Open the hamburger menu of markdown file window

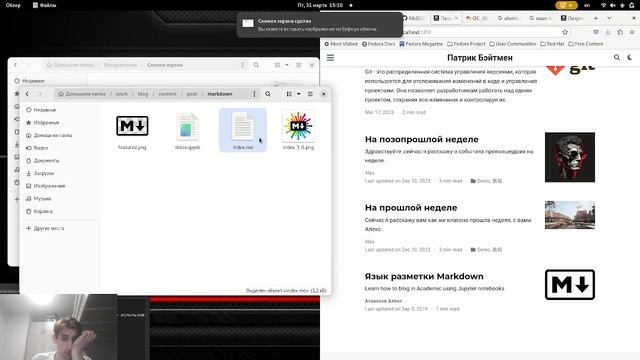[x=310, y=94]
